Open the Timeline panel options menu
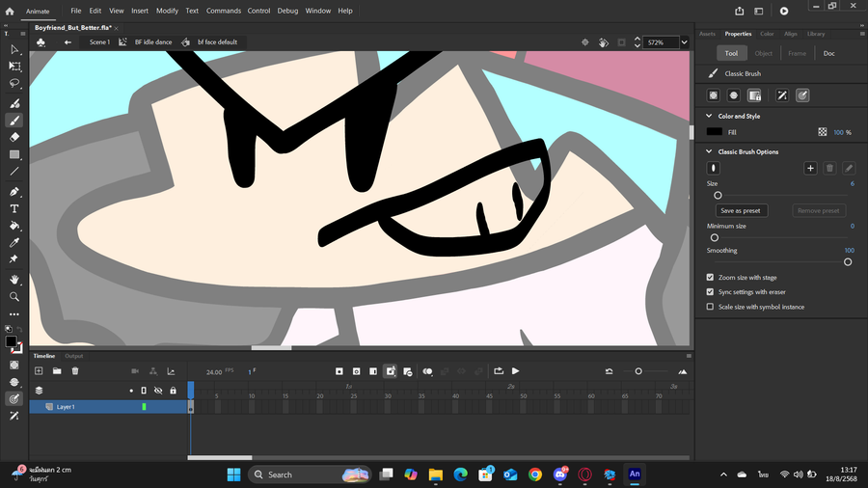Screen dimensions: 868x488 689,356
